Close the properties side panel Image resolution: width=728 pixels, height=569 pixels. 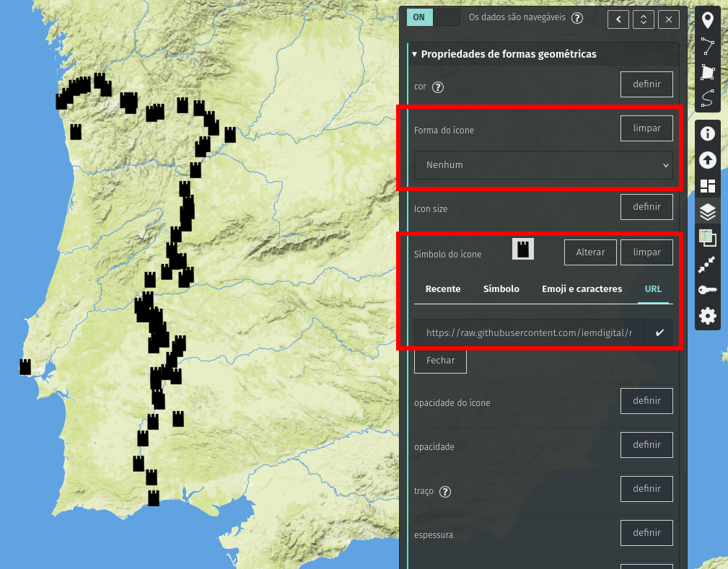[x=669, y=19]
